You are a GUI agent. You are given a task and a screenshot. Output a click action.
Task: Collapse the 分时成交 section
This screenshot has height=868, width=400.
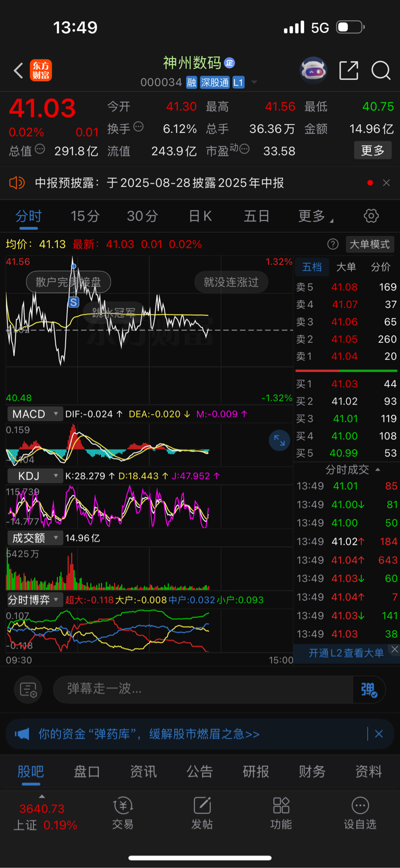coord(378,470)
